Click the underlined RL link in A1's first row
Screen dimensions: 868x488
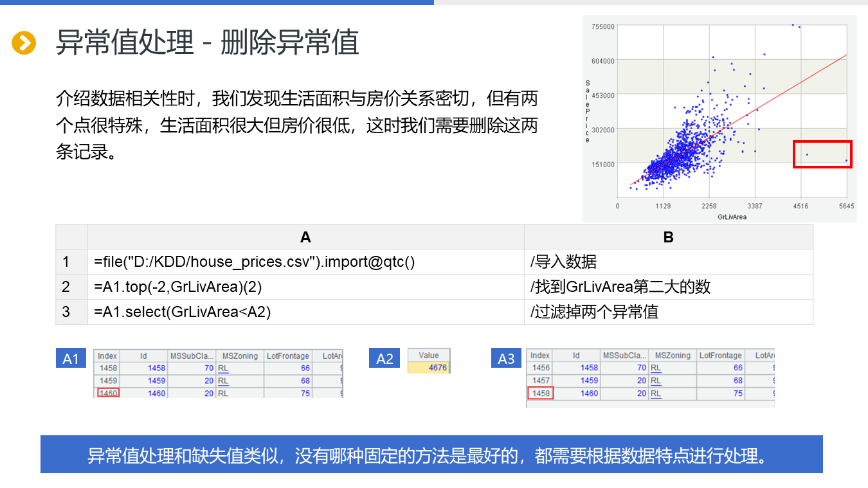point(223,368)
